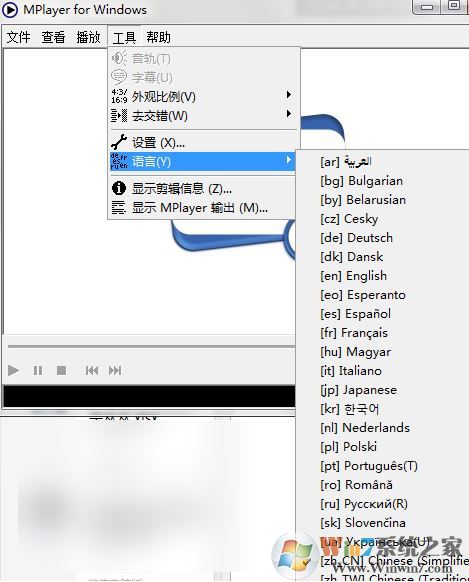Open the 文件 menu
The image size is (469, 582).
tap(19, 37)
